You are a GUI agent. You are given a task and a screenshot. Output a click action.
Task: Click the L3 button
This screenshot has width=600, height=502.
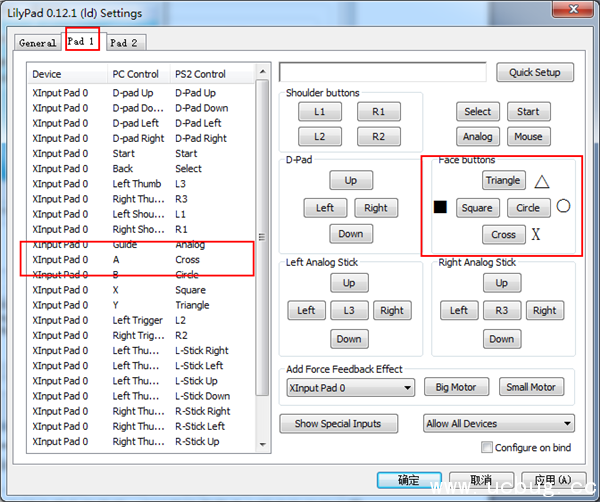click(x=349, y=310)
